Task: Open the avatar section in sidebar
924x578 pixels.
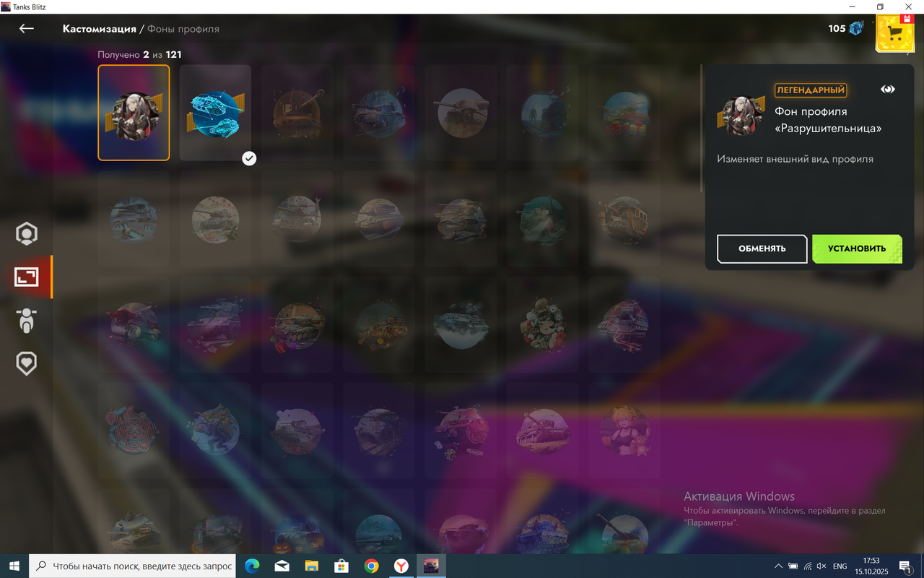Action: pos(27,234)
